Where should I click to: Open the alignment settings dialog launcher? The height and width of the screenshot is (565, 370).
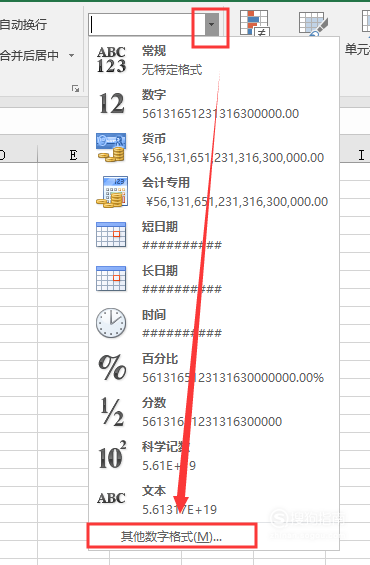(75, 88)
